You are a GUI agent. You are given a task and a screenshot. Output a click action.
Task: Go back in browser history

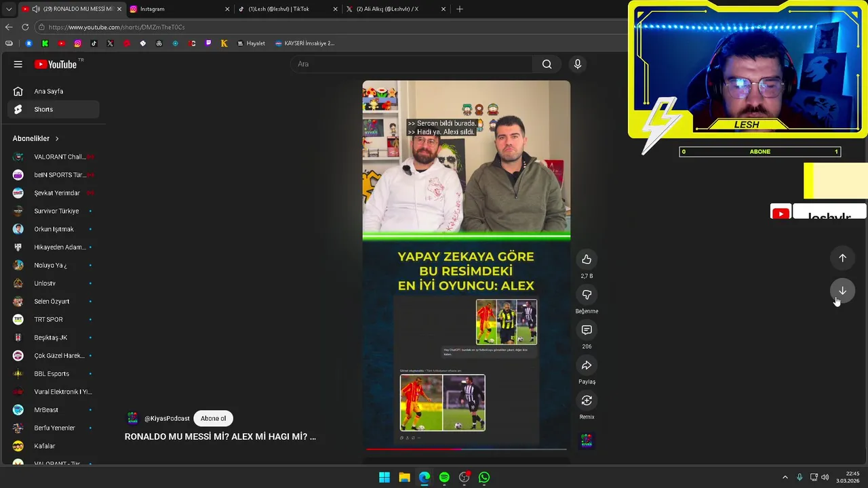click(9, 27)
